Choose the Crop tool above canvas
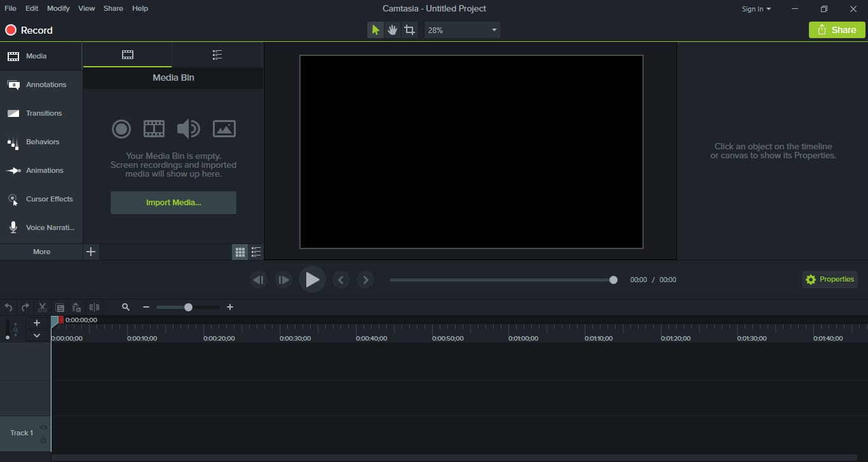This screenshot has height=462, width=868. (x=410, y=30)
